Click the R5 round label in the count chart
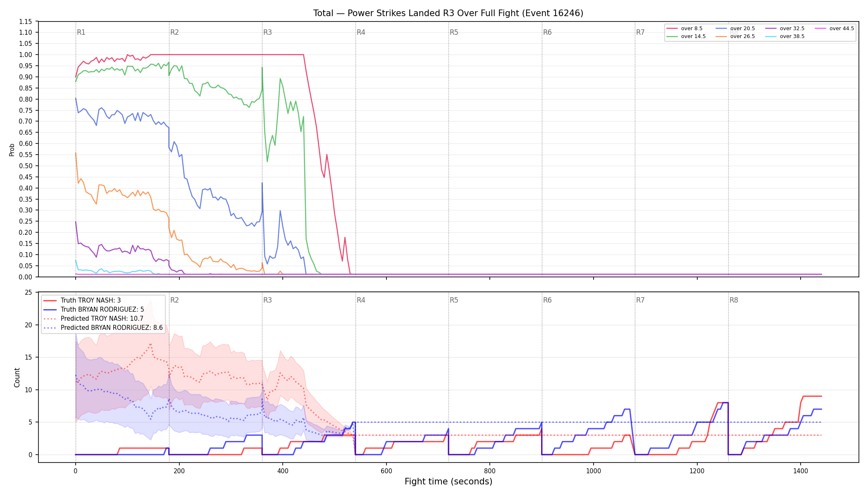Image resolution: width=868 pixels, height=496 pixels. (x=454, y=300)
